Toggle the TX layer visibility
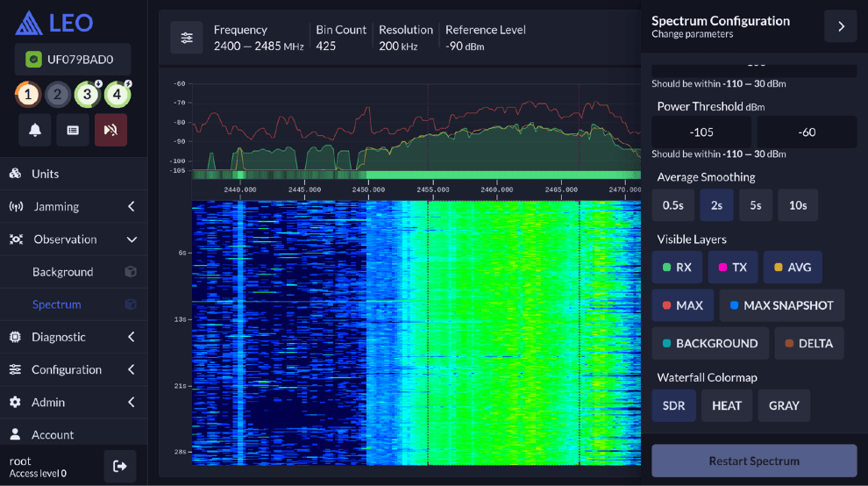The width and height of the screenshot is (868, 486). (x=733, y=267)
